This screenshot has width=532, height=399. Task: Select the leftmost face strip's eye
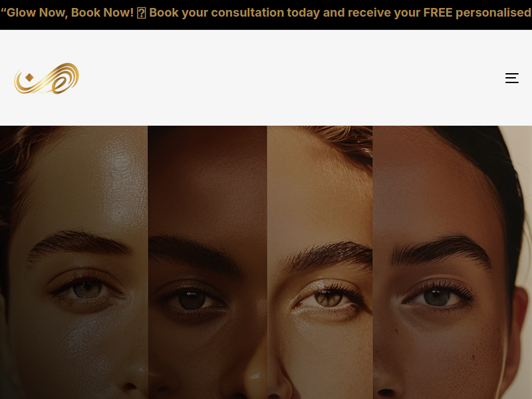[86, 289]
